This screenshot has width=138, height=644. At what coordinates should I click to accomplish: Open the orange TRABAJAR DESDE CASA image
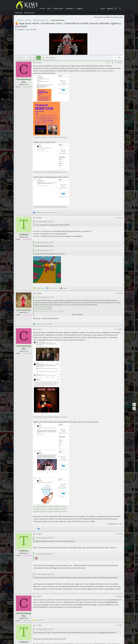(47, 118)
